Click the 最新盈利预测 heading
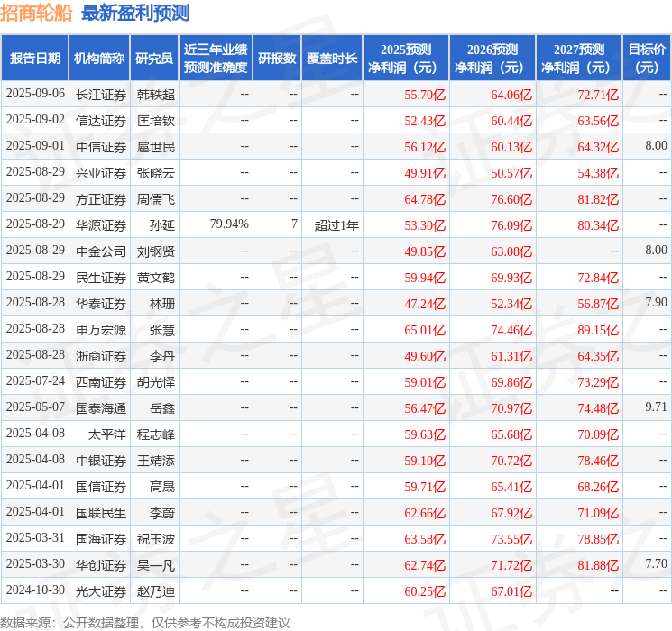 pos(135,13)
